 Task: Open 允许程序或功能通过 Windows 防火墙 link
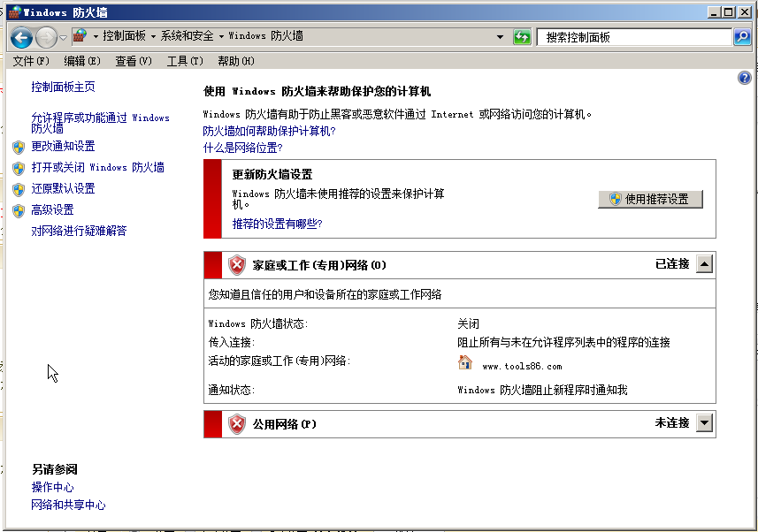tap(100, 123)
